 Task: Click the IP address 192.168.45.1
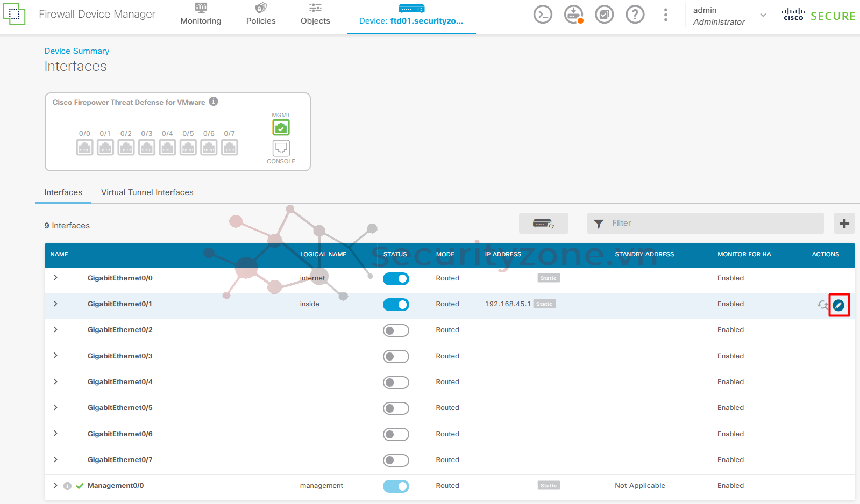click(x=508, y=304)
